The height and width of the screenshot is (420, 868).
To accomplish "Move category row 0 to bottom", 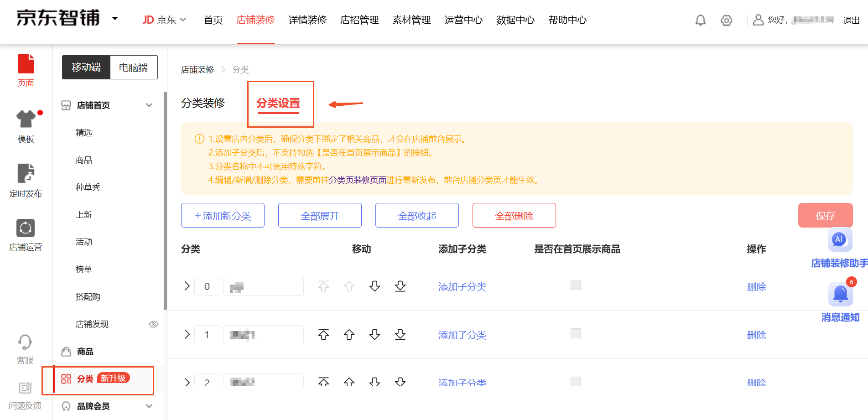I will click(x=400, y=286).
